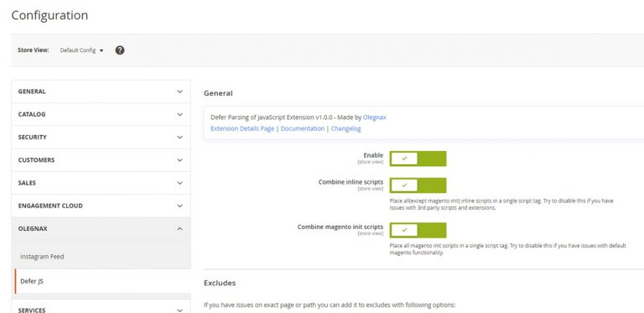Disable Combine inline scripts toggle

418,185
